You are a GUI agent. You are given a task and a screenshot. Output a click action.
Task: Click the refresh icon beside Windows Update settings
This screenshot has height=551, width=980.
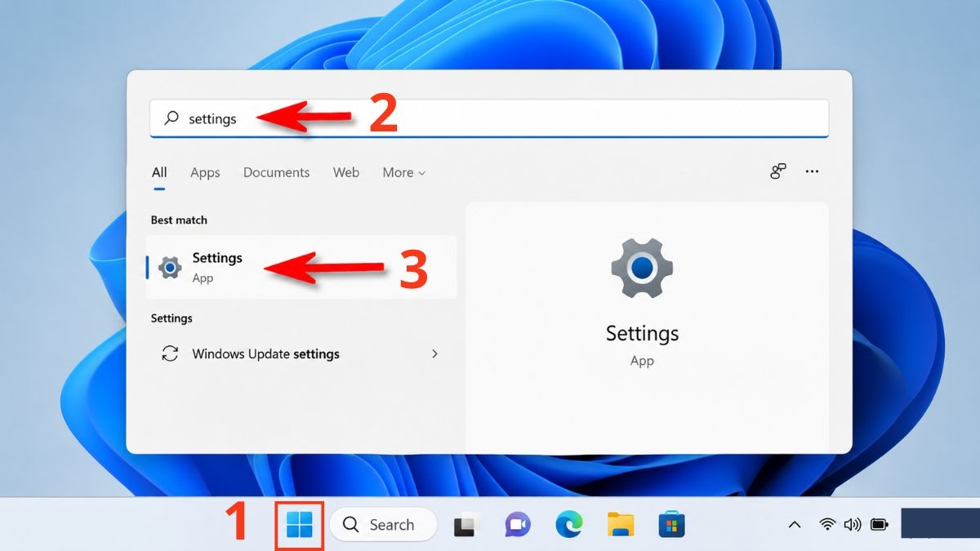point(170,354)
